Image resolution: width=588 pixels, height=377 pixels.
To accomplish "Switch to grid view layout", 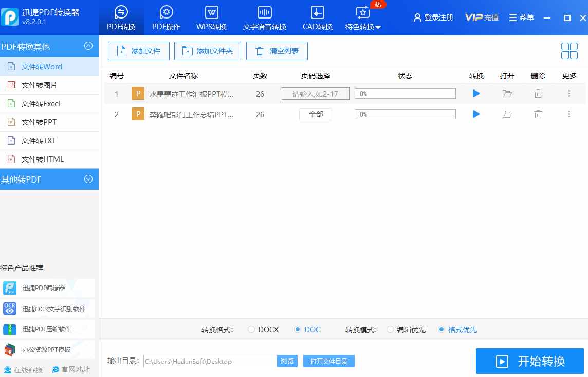I will point(569,50).
